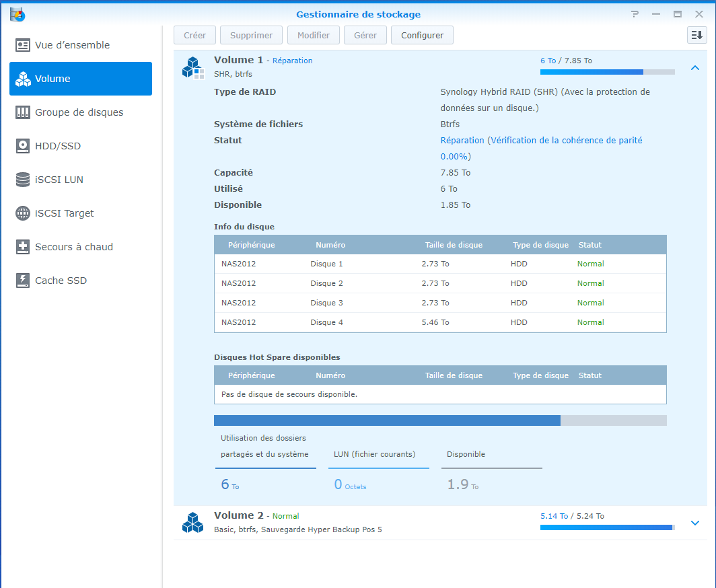
Task: Click the sort order icon button
Action: click(x=696, y=35)
